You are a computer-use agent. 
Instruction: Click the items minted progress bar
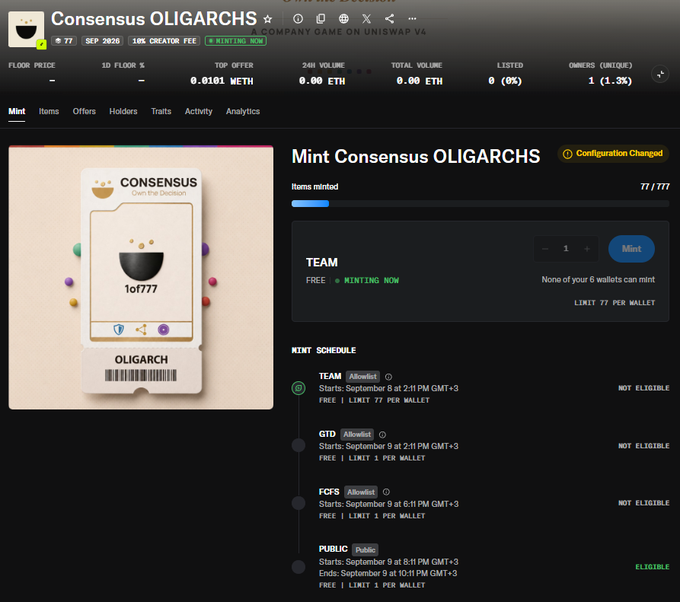[x=480, y=204]
